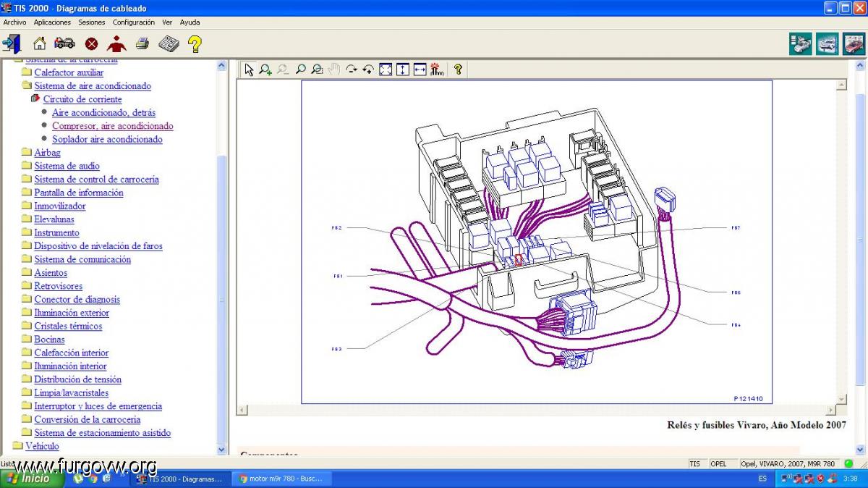Open the Retrovisores link
The height and width of the screenshot is (488, 868).
pyautogui.click(x=59, y=286)
